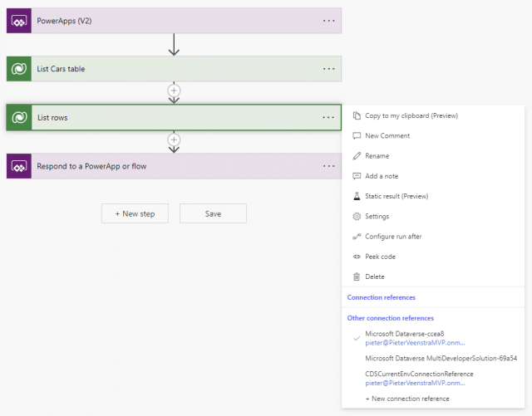Choose Configure run after
The height and width of the screenshot is (416, 532).
pos(433,237)
